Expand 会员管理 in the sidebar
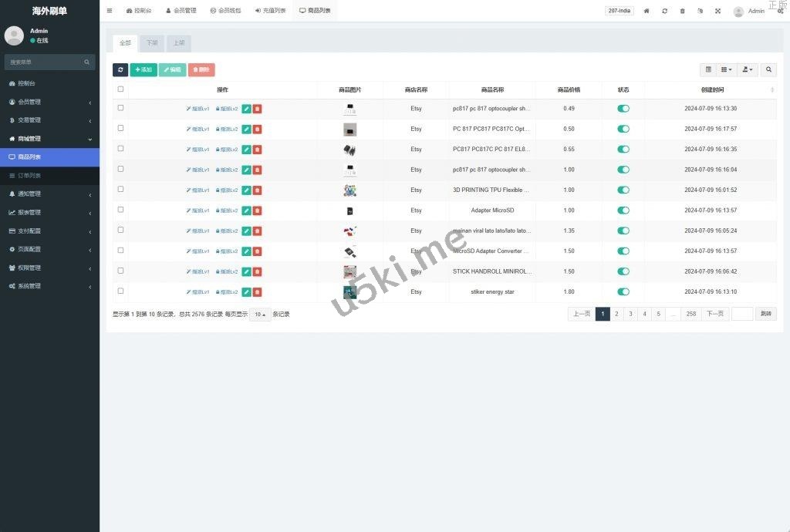790x532 pixels. pos(49,102)
